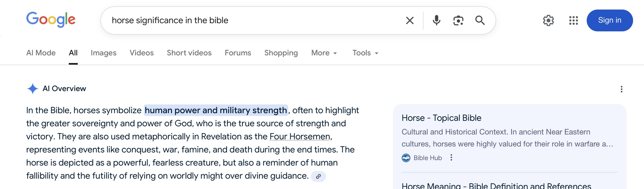The height and width of the screenshot is (189, 644).
Task: Start voice search with microphone
Action: pyautogui.click(x=436, y=20)
